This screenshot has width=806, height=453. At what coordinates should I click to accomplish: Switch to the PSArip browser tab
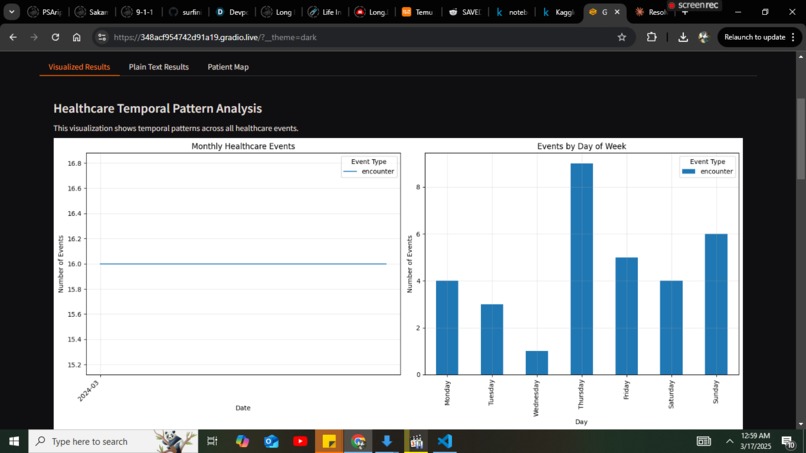point(45,12)
